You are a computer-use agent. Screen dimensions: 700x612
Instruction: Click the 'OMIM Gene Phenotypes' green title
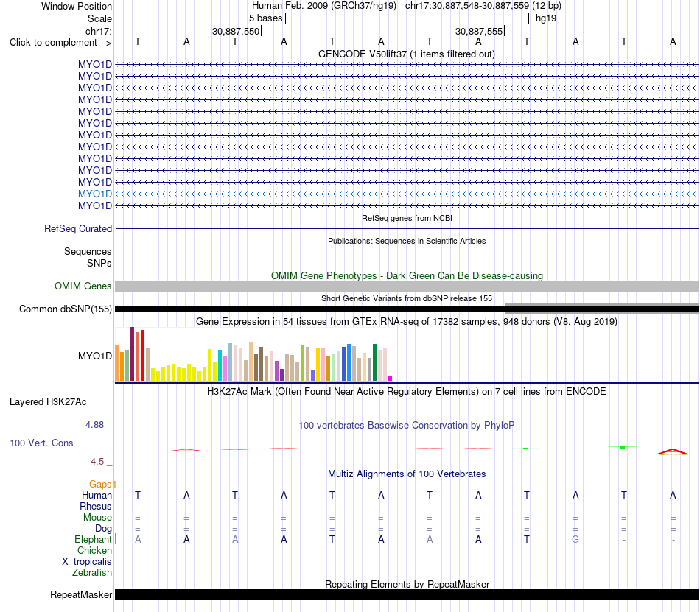(407, 276)
